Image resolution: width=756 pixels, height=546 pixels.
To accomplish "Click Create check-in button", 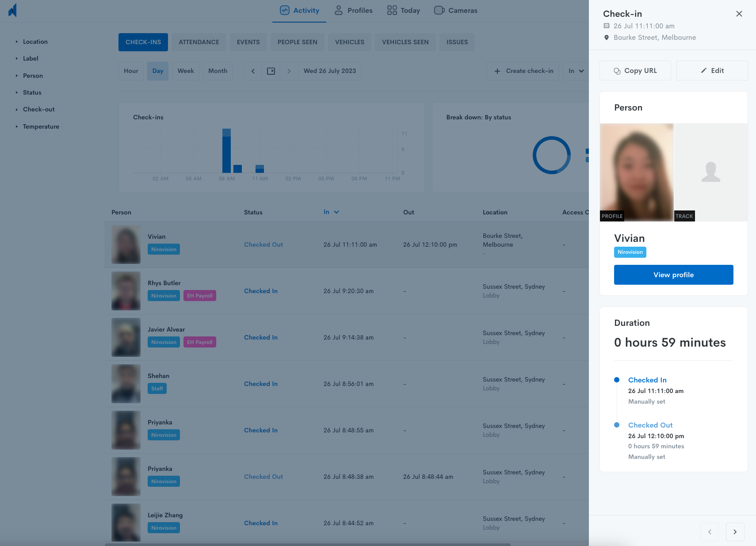I will point(523,71).
